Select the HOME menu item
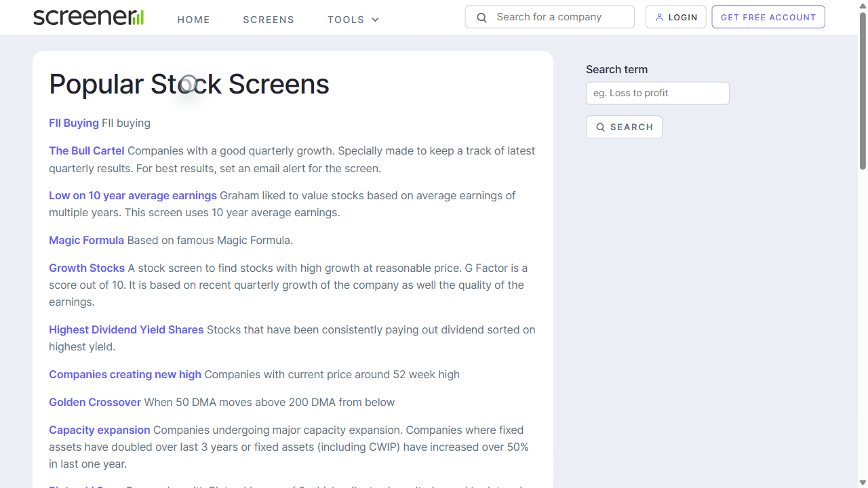The height and width of the screenshot is (488, 868). 193,20
